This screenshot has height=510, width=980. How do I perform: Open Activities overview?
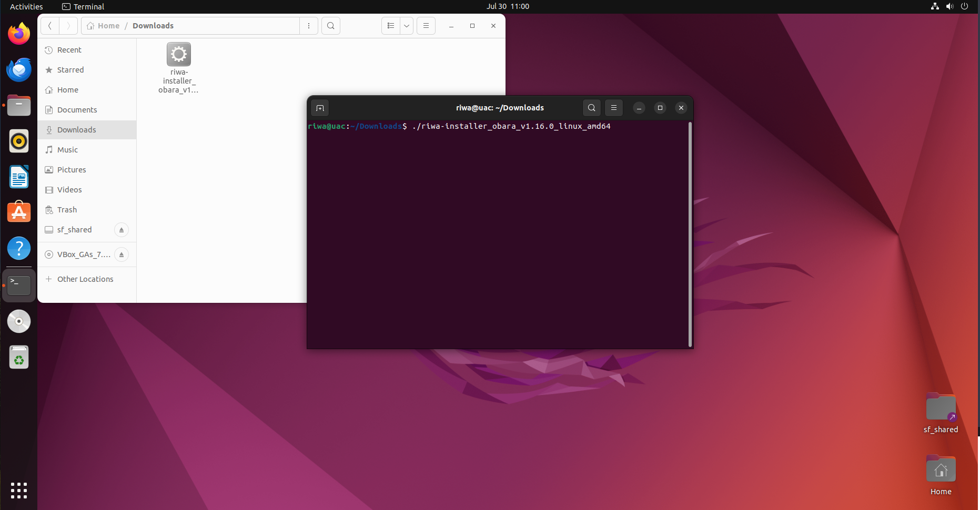point(26,6)
